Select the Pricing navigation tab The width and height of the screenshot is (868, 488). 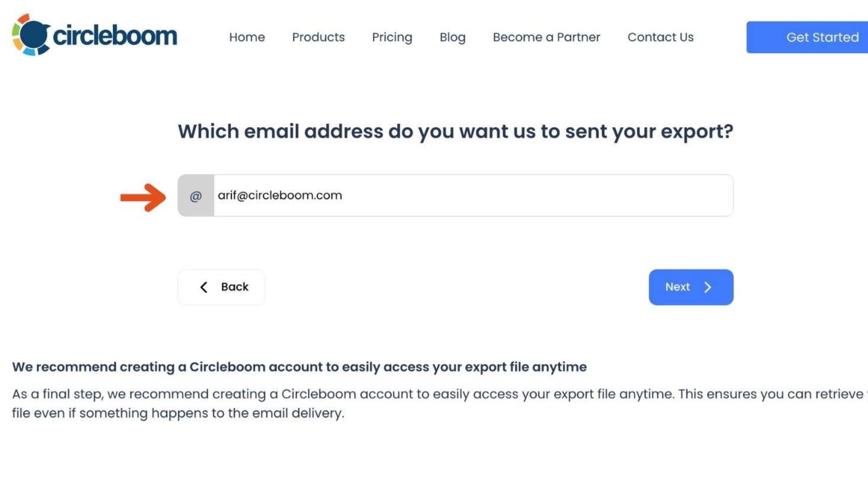point(391,37)
